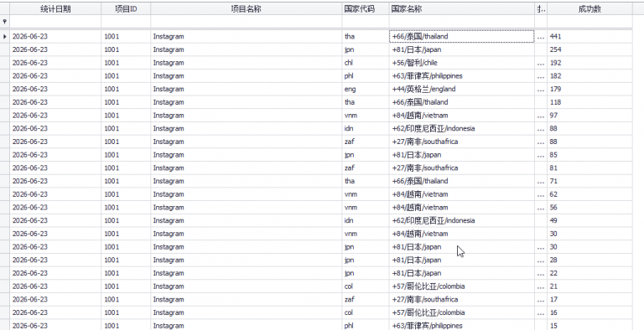644x330 pixels.
Task: Select the success count cell 71
Action: 589,181
